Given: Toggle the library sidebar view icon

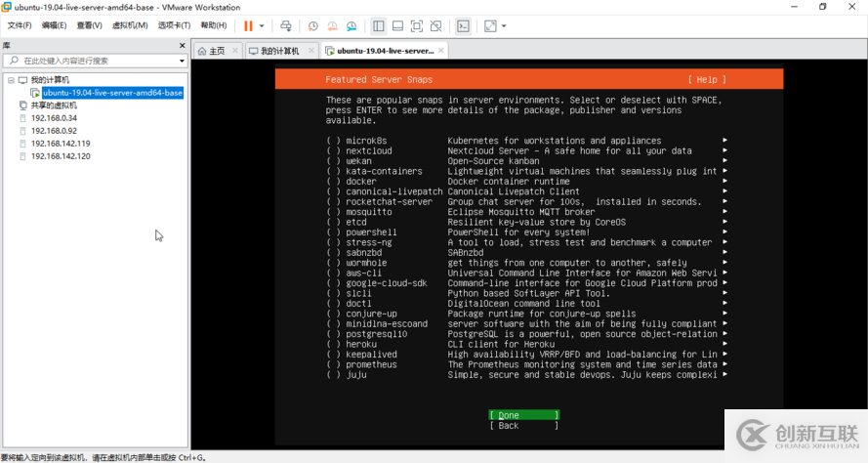Looking at the screenshot, I should (379, 26).
